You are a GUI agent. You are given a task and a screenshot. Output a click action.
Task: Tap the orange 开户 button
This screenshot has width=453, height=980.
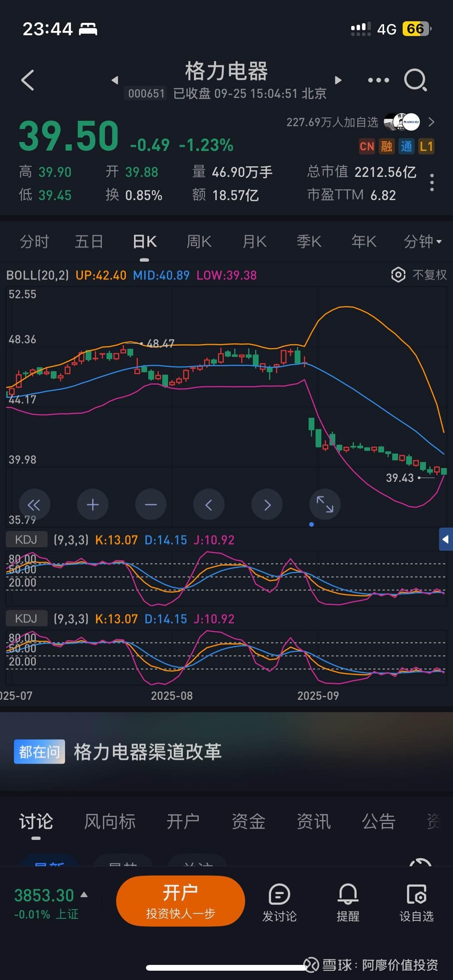[180, 901]
